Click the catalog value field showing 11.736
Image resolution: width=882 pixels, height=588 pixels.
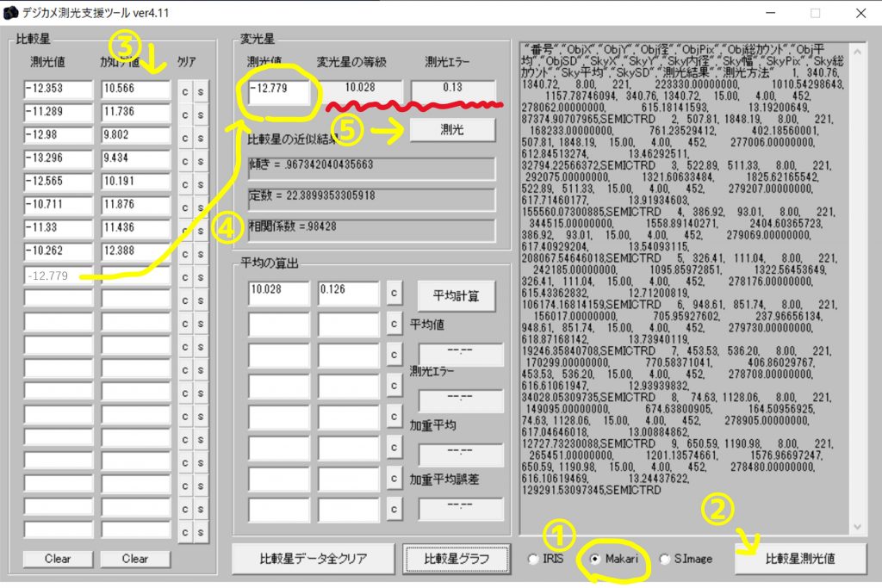pos(135,113)
